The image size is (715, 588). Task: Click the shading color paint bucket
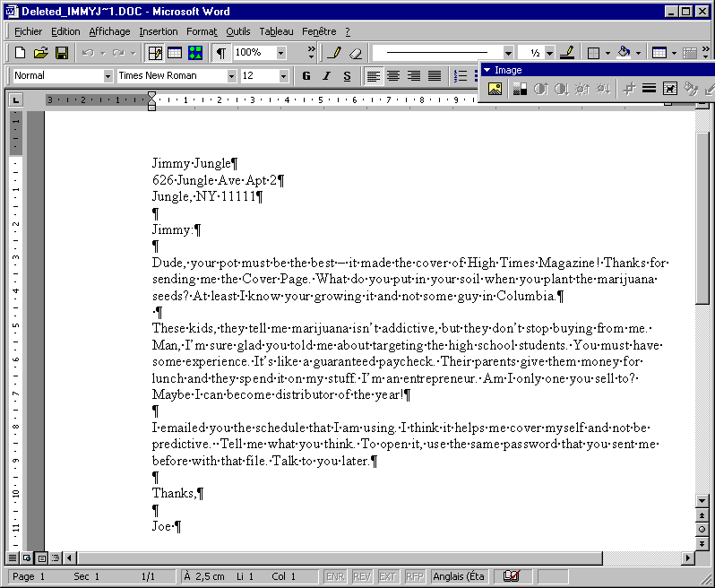(x=624, y=53)
